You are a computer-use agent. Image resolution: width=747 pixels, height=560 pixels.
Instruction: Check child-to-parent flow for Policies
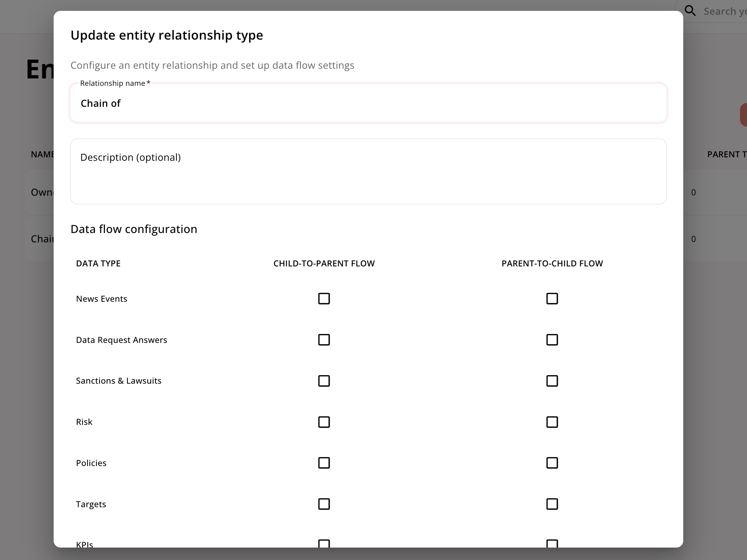pos(324,463)
